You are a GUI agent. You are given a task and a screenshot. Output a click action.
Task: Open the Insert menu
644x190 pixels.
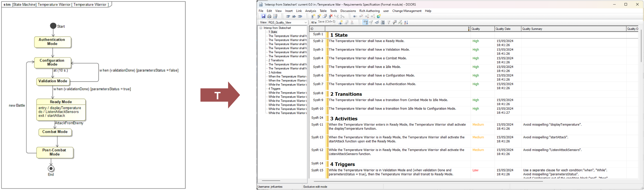tap(289, 11)
